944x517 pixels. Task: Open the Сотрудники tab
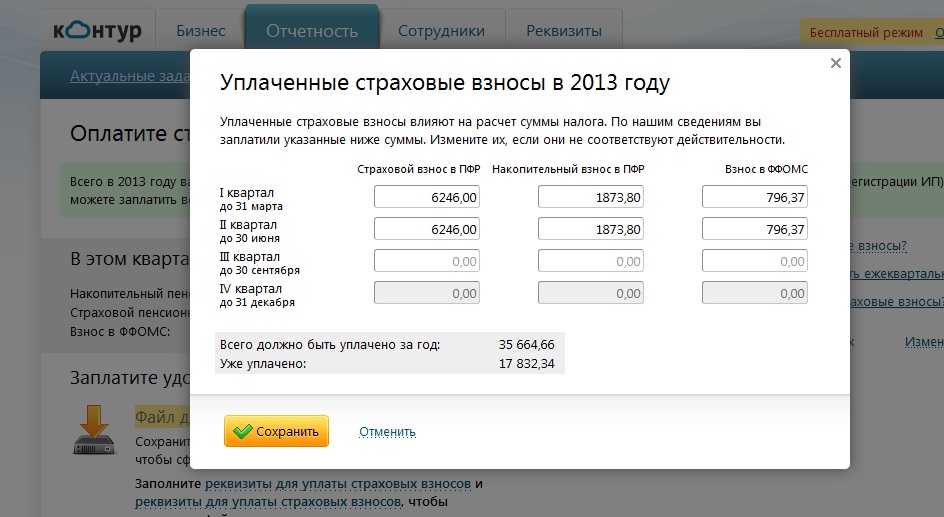[x=441, y=31]
